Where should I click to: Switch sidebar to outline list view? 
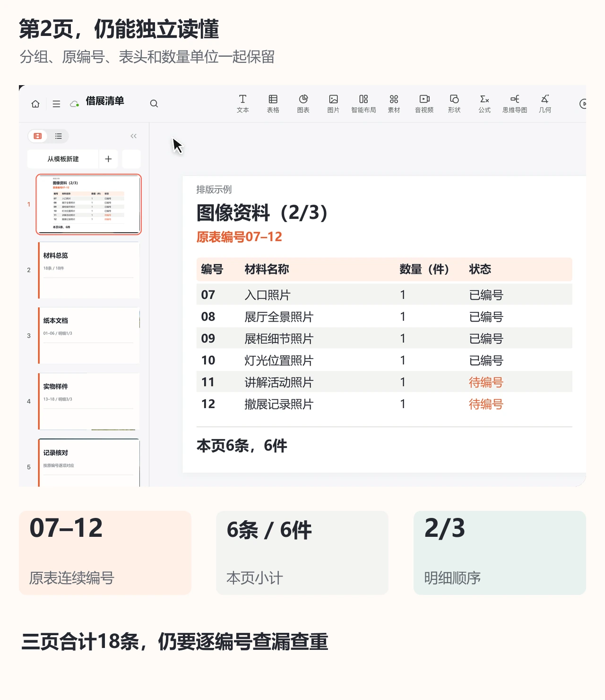(58, 136)
